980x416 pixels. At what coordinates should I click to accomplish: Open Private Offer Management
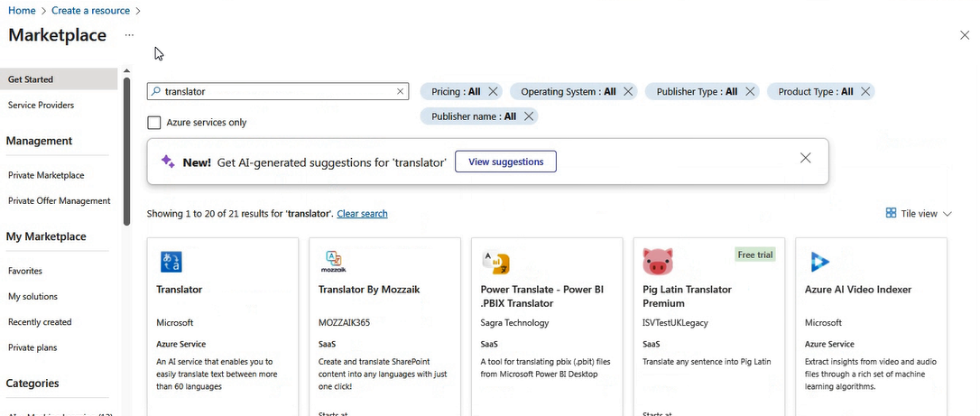tap(60, 201)
